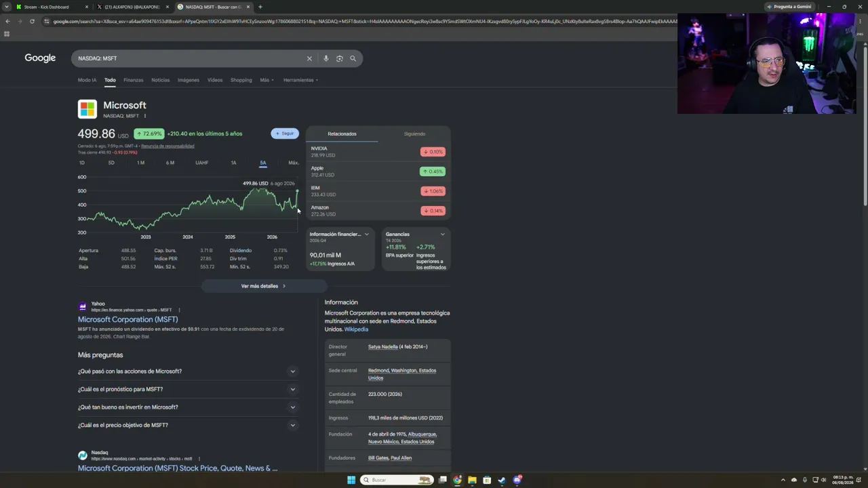Switch chart range to 5D
Image resolution: width=868 pixels, height=488 pixels.
111,163
